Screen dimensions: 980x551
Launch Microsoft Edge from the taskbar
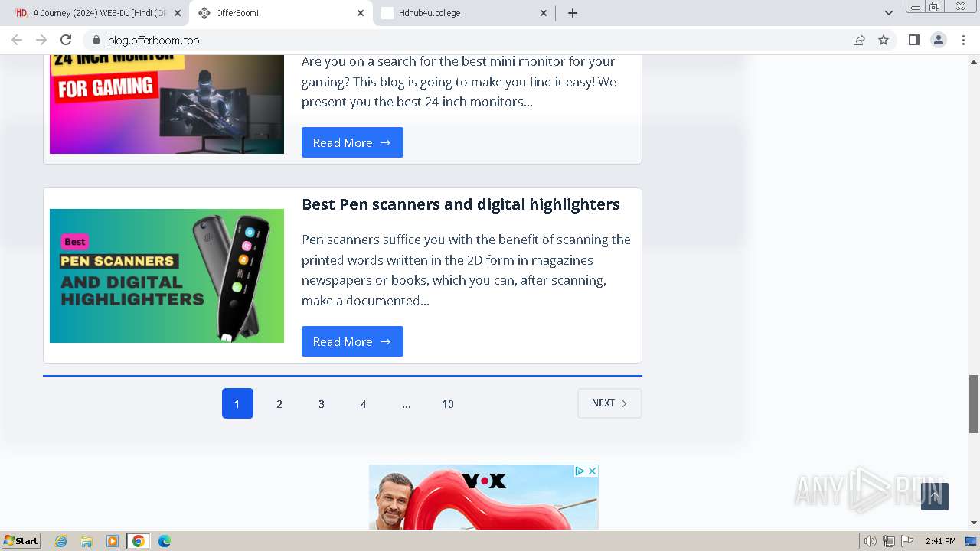pos(164,541)
